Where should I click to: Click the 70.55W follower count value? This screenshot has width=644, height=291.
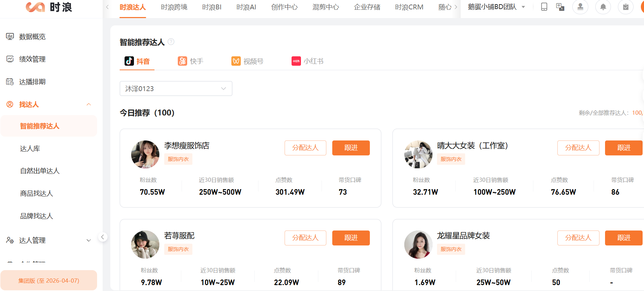pyautogui.click(x=152, y=192)
